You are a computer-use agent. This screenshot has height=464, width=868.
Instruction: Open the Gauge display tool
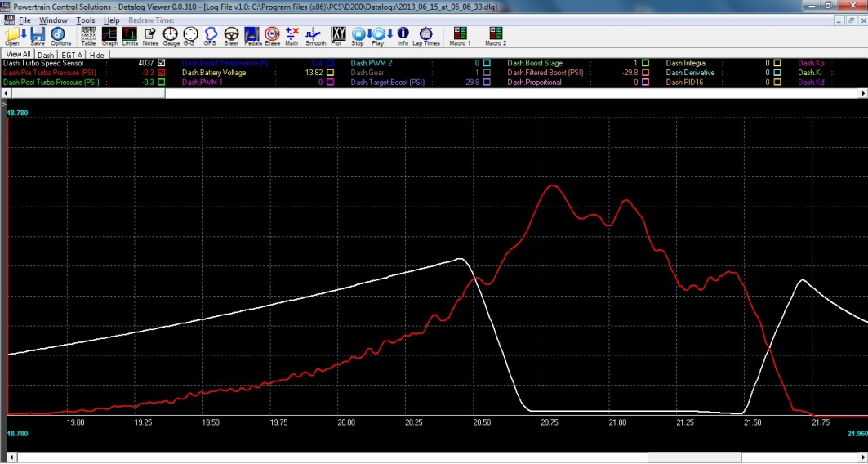(171, 35)
